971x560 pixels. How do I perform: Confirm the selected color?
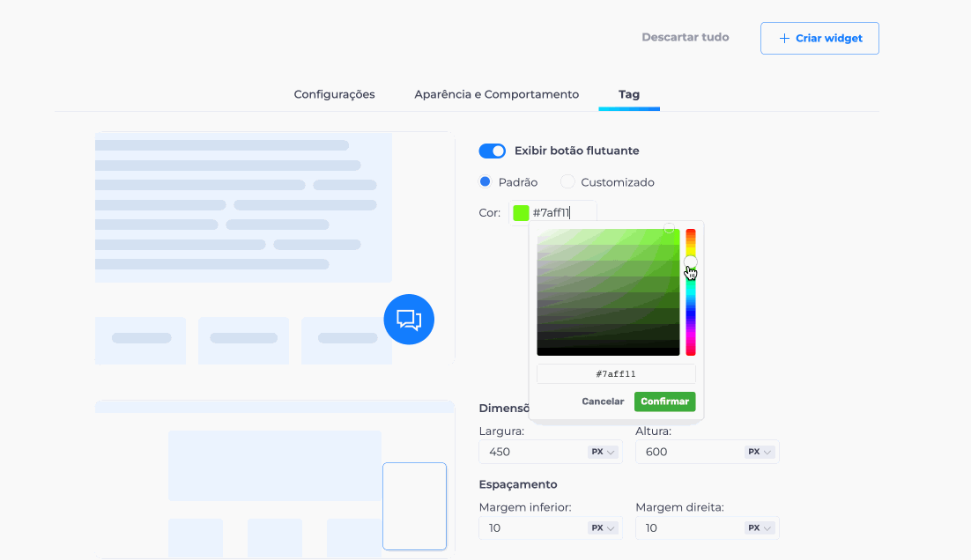tap(665, 402)
